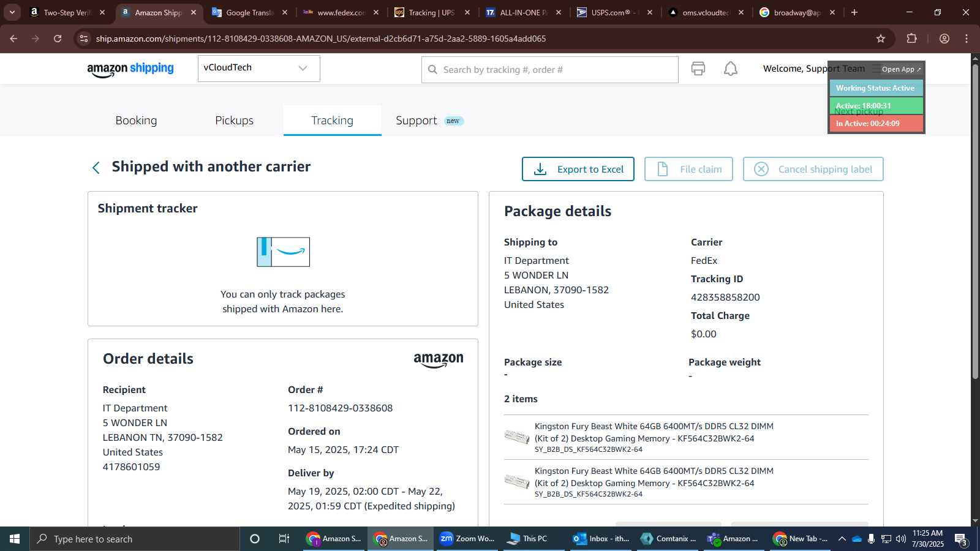The image size is (980, 551).
Task: Click the page vertical scrollbar
Action: point(974,220)
